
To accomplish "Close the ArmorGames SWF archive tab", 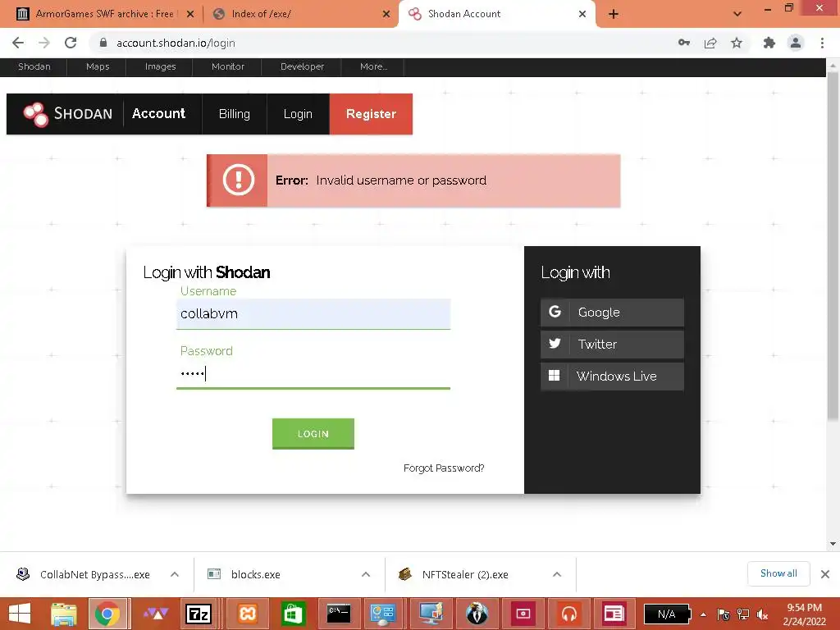I will pos(190,14).
